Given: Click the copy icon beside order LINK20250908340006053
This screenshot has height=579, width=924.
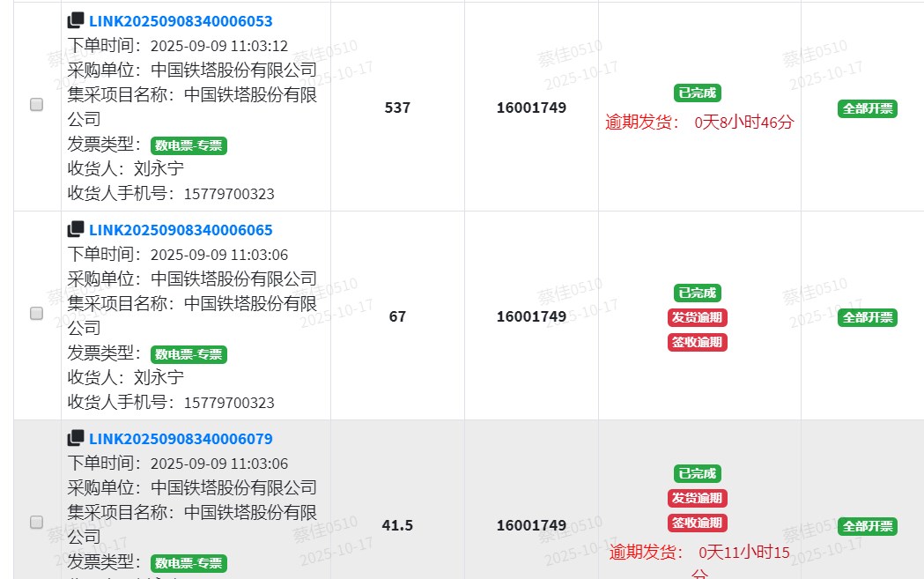Looking at the screenshot, I should (x=76, y=20).
